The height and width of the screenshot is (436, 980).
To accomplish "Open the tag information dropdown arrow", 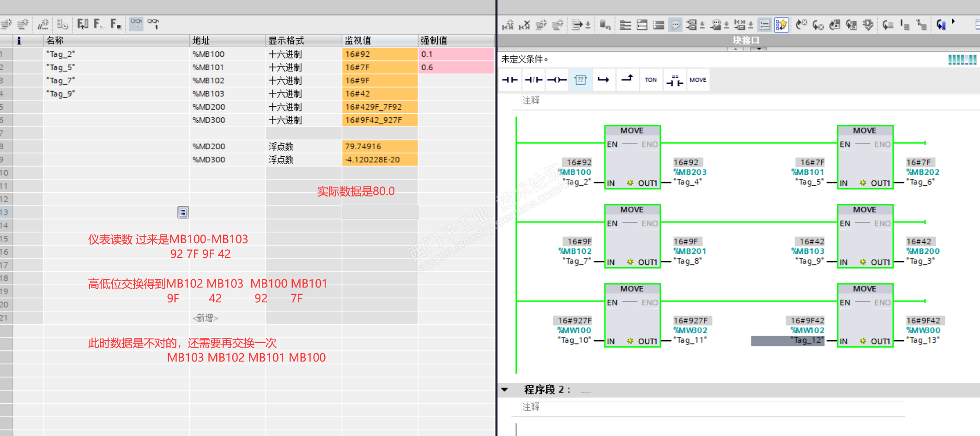I will tap(726, 25).
